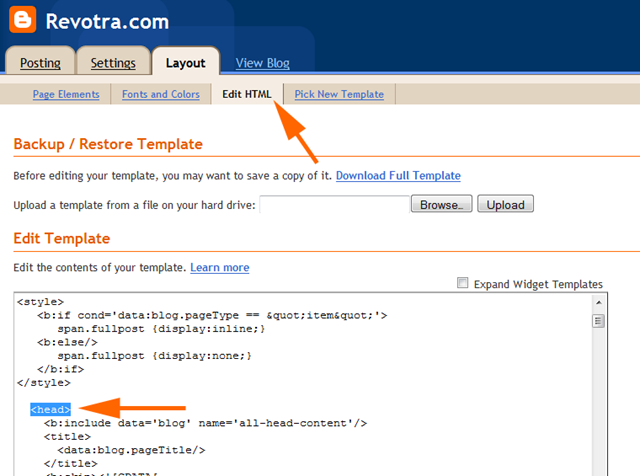Image resolution: width=640 pixels, height=476 pixels.
Task: Click the <data:blog.pageTitle/> line
Action: (x=131, y=450)
